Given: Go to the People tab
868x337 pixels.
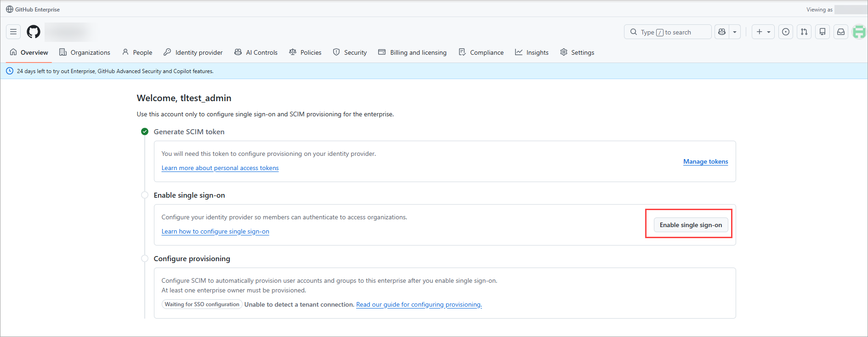Looking at the screenshot, I should 137,52.
